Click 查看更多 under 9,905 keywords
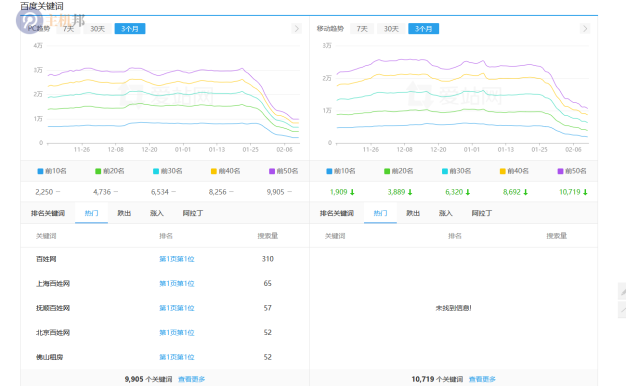The width and height of the screenshot is (626, 386). (x=192, y=379)
